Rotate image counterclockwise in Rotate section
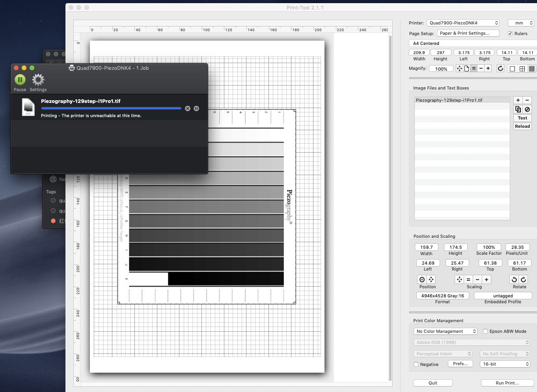This screenshot has width=537, height=392. (514, 280)
